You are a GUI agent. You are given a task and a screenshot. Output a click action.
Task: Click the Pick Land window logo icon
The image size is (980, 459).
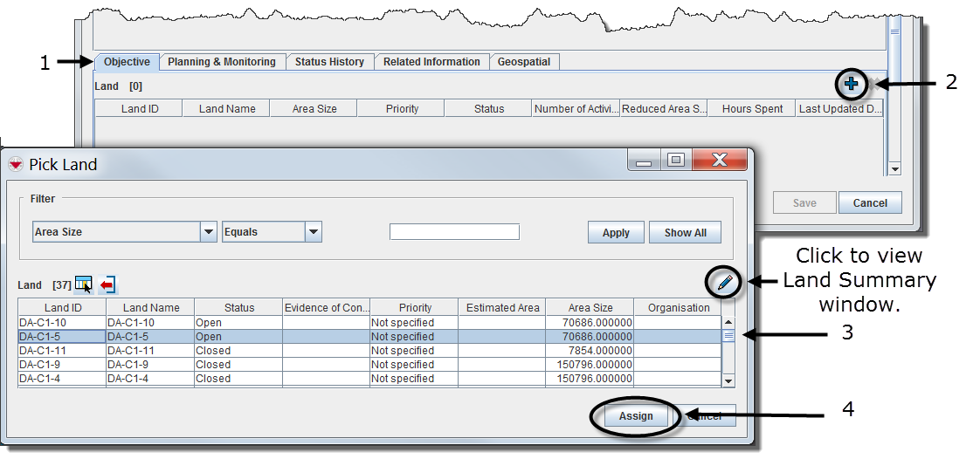pos(16,164)
